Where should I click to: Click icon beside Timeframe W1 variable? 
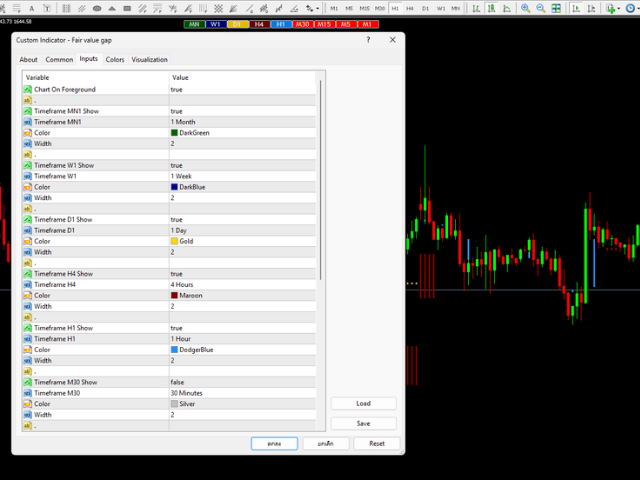coord(27,176)
